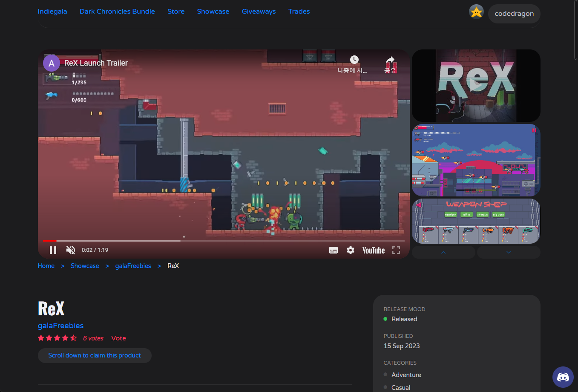Pause the ReX Launch Trailer video
The width and height of the screenshot is (578, 392).
click(53, 250)
